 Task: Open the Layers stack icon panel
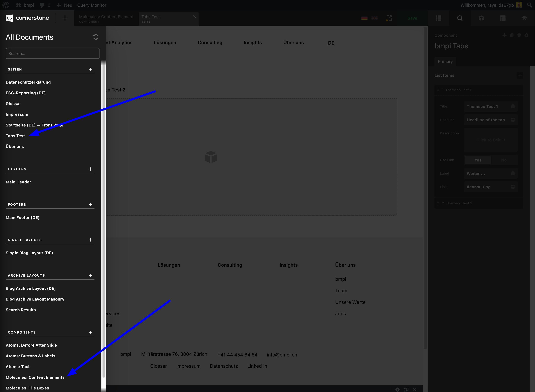[x=524, y=18]
